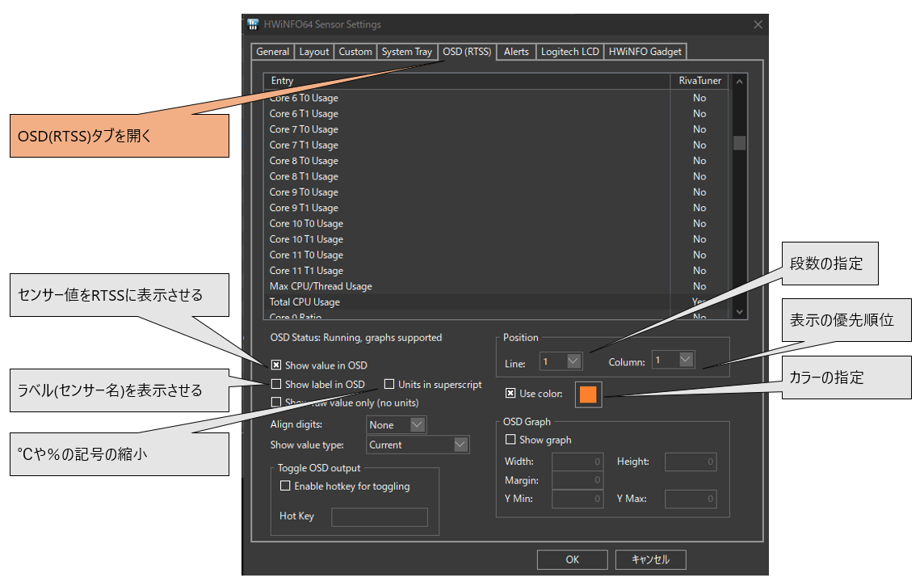924x582 pixels.
Task: Select the Core 6 T0 Usage row
Action: [496, 98]
